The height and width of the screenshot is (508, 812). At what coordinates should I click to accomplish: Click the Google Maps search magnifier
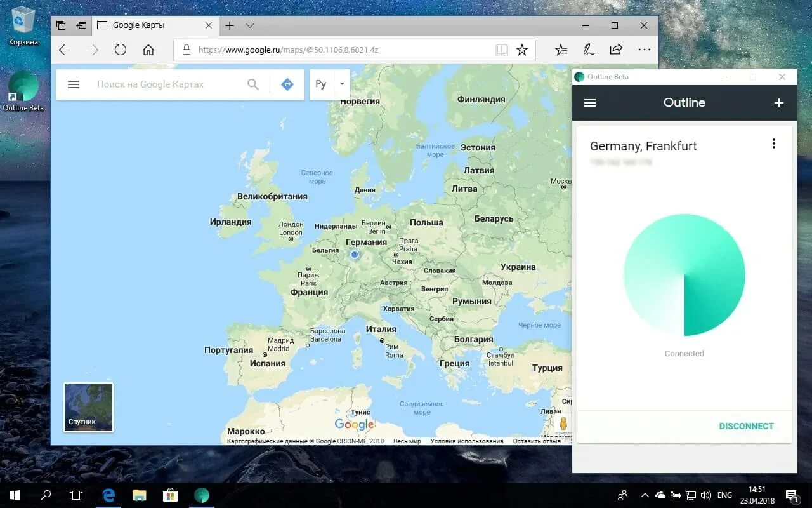(x=253, y=84)
